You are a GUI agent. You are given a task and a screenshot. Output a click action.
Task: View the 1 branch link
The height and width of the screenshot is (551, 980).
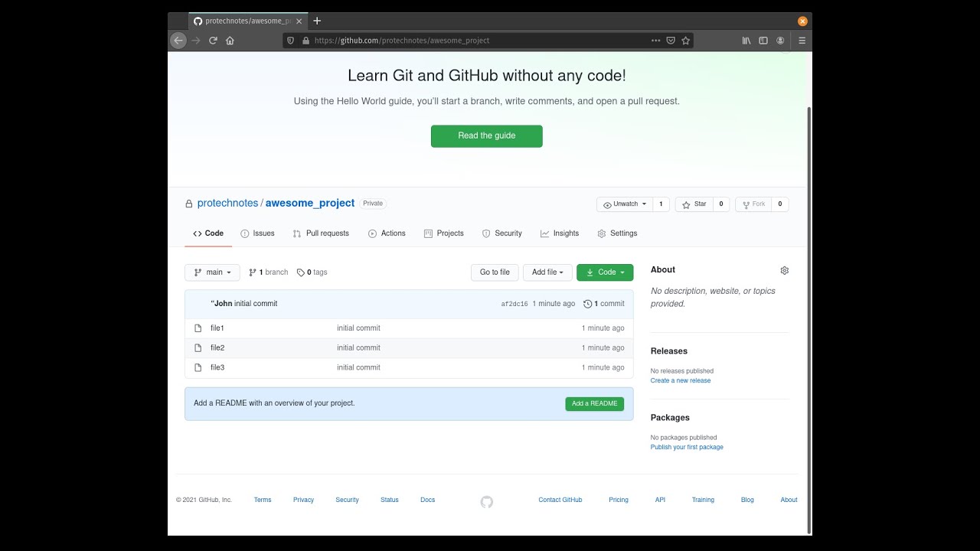(269, 272)
